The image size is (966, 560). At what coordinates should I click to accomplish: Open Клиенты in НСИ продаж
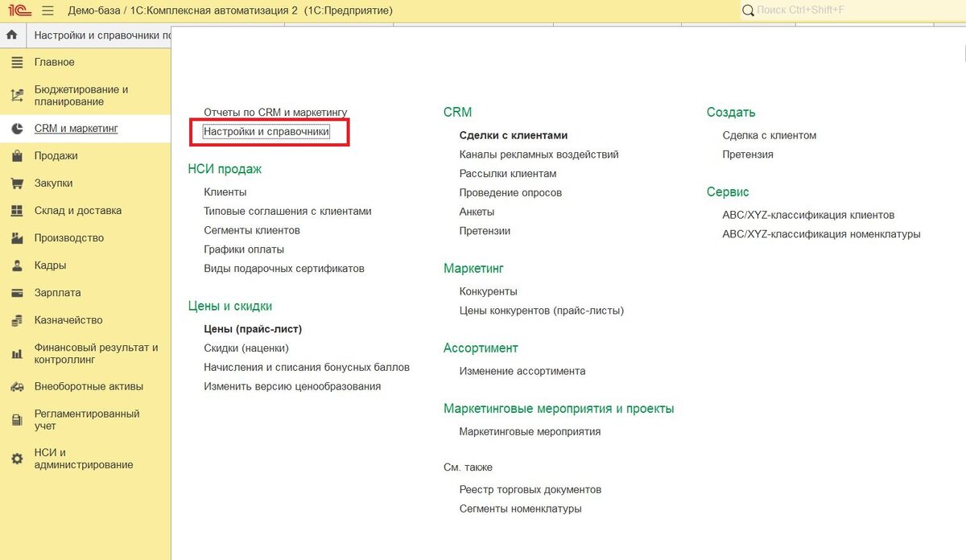[225, 192]
